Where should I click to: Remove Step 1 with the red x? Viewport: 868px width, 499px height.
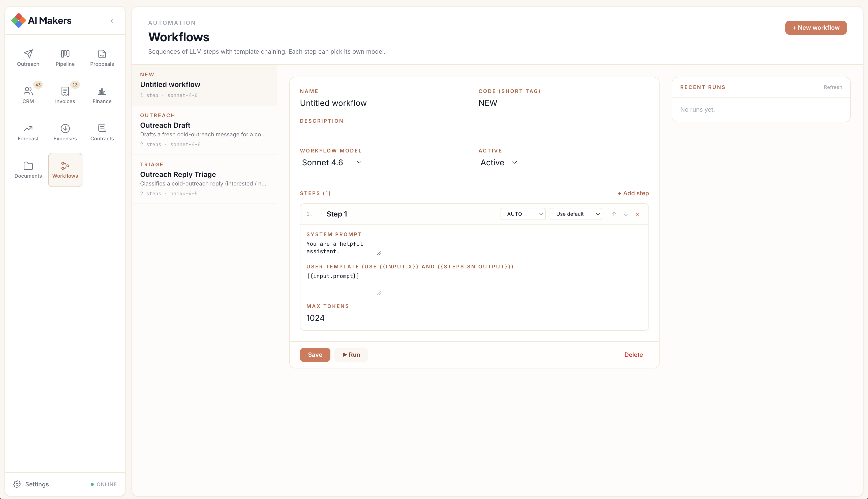tap(637, 214)
